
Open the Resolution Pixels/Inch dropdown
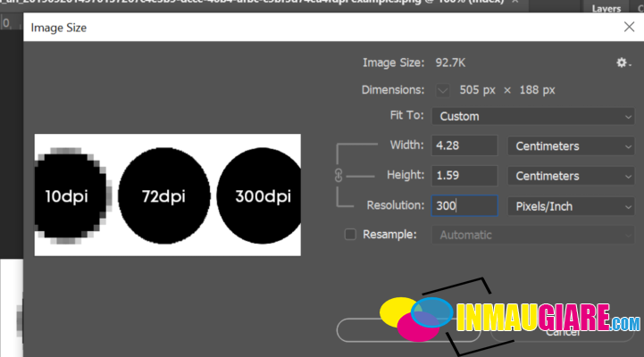571,206
